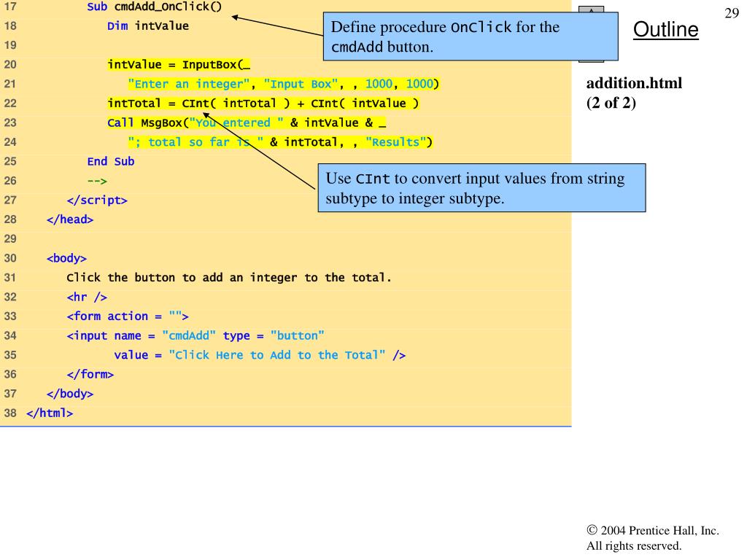Viewport: 747px width, 560px height.
Task: Click the green "-->" comment terminator
Action: pos(97,181)
